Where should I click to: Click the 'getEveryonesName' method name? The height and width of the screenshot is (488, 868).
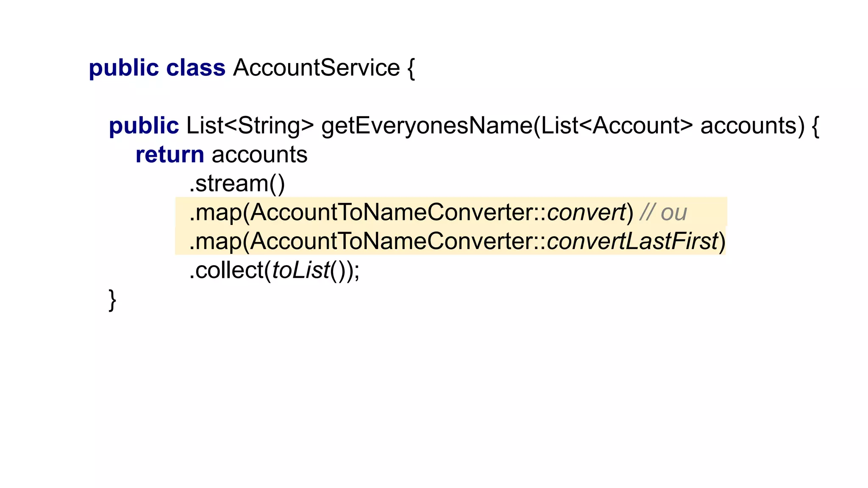pyautogui.click(x=427, y=126)
